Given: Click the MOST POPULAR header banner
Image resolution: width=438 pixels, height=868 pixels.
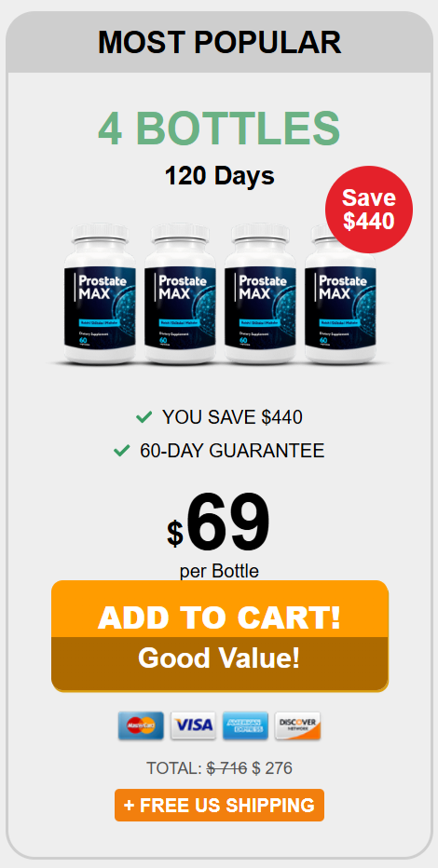Looking at the screenshot, I should 219,43.
